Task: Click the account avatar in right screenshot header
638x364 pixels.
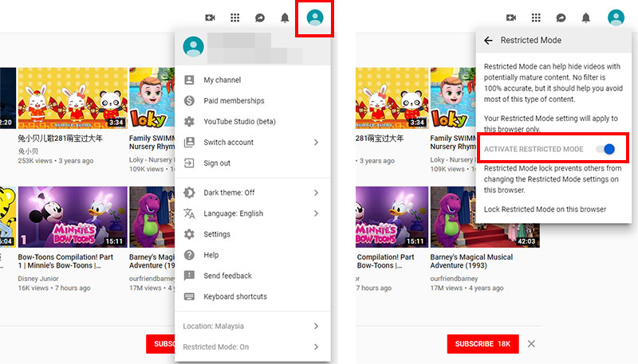Action: pyautogui.click(x=616, y=18)
